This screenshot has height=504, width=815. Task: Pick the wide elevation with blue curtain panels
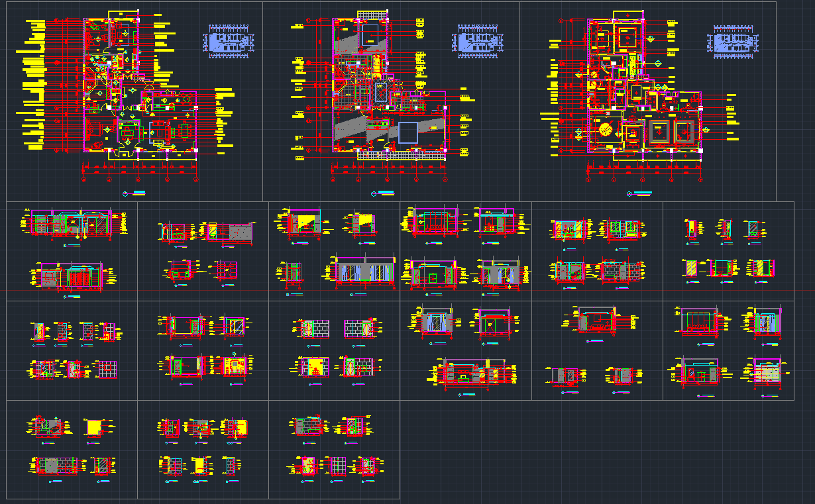tap(364, 273)
